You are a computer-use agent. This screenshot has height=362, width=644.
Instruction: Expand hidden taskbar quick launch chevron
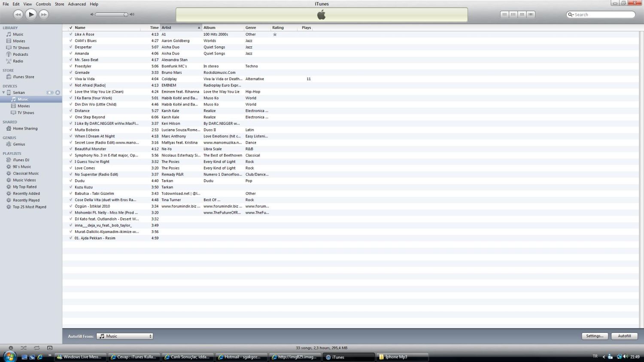[50, 356]
